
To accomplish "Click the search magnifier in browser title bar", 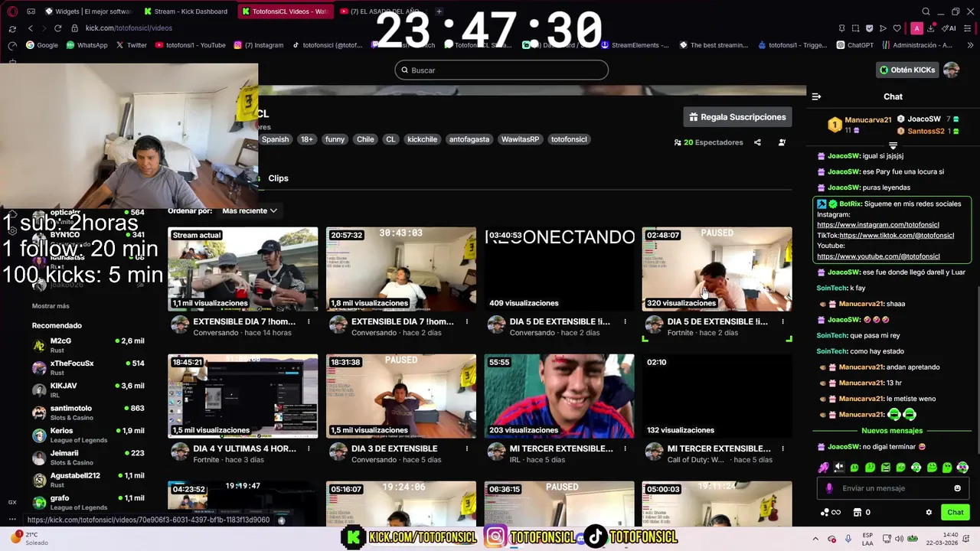I will [x=926, y=11].
